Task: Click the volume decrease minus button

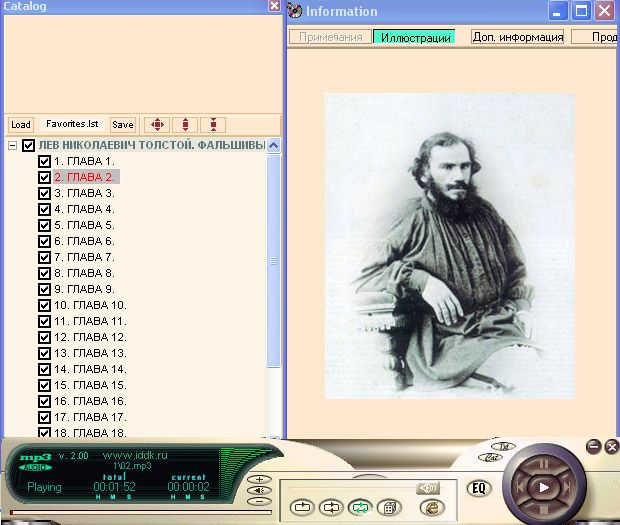Action: [258, 501]
